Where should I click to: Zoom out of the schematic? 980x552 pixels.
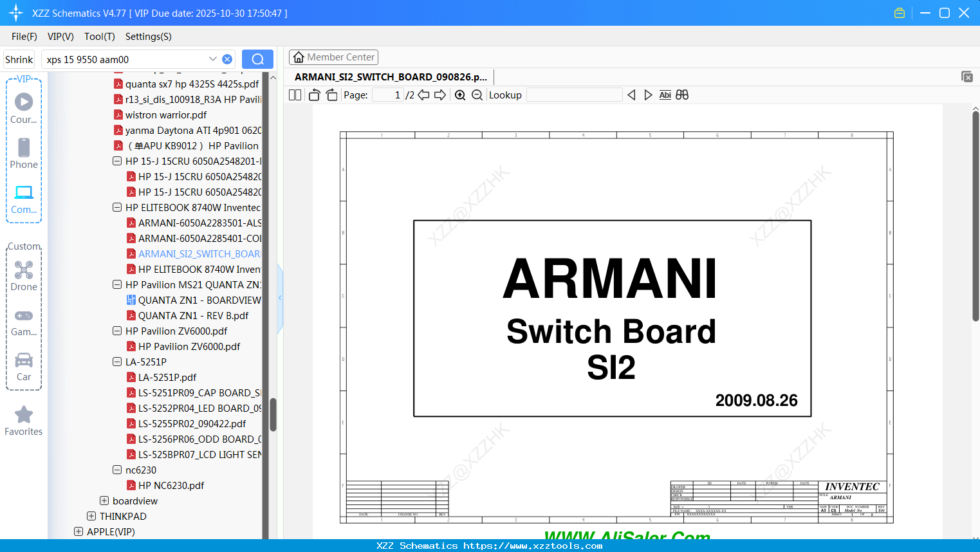click(x=477, y=95)
